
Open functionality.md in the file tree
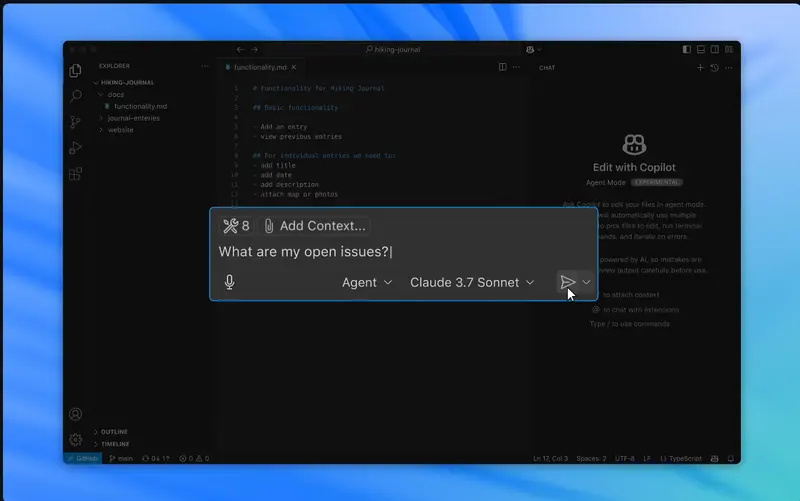[140, 106]
